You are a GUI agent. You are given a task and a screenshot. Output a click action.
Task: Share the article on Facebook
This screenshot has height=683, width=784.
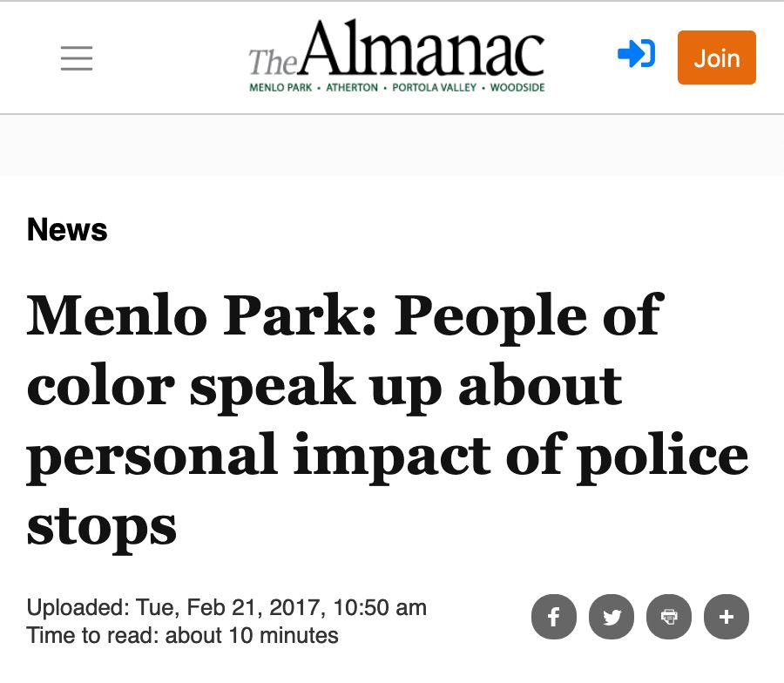[554, 617]
